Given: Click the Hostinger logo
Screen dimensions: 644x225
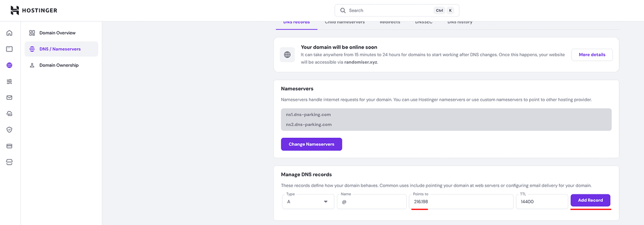Looking at the screenshot, I should (34, 10).
